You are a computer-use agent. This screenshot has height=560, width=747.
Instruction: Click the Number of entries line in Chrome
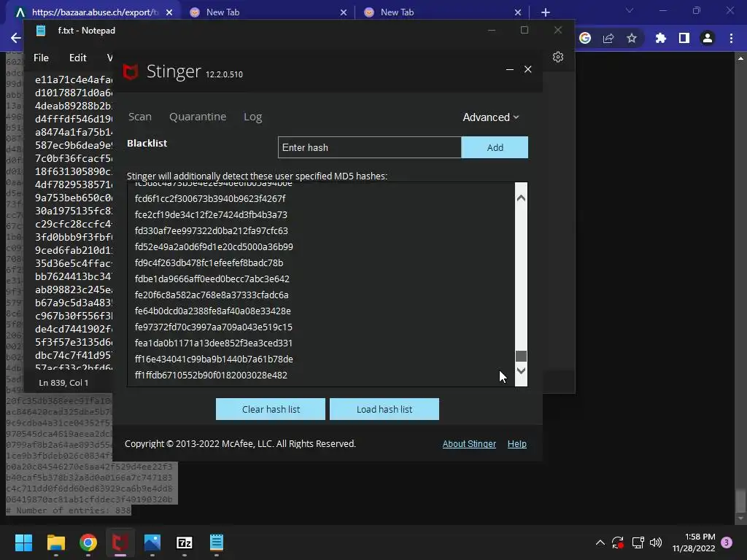pos(68,510)
